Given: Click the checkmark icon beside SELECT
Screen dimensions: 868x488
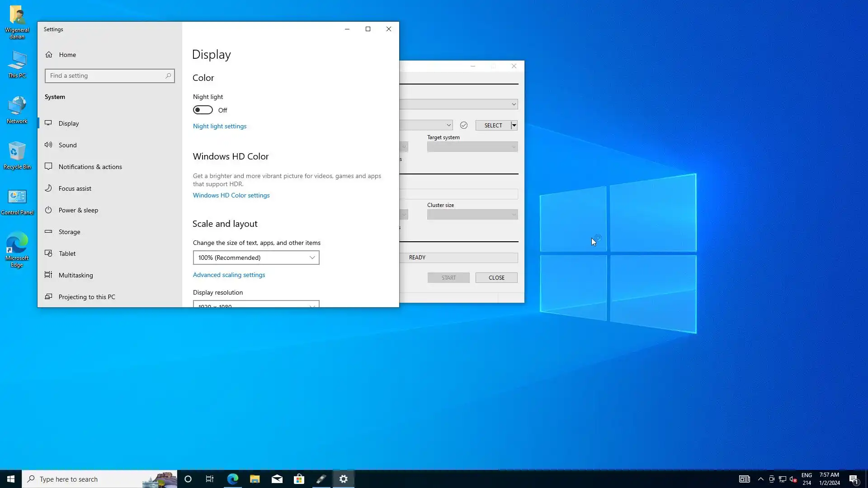Looking at the screenshot, I should point(463,126).
